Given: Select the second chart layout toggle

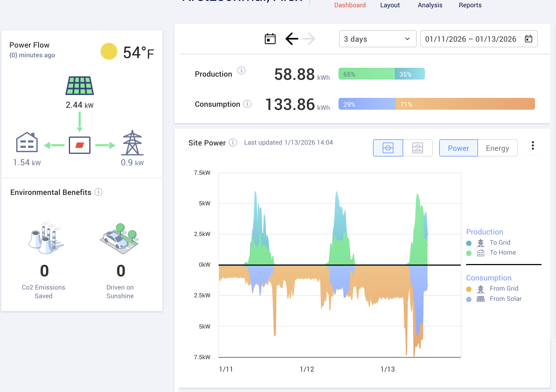Looking at the screenshot, I should tap(417, 148).
